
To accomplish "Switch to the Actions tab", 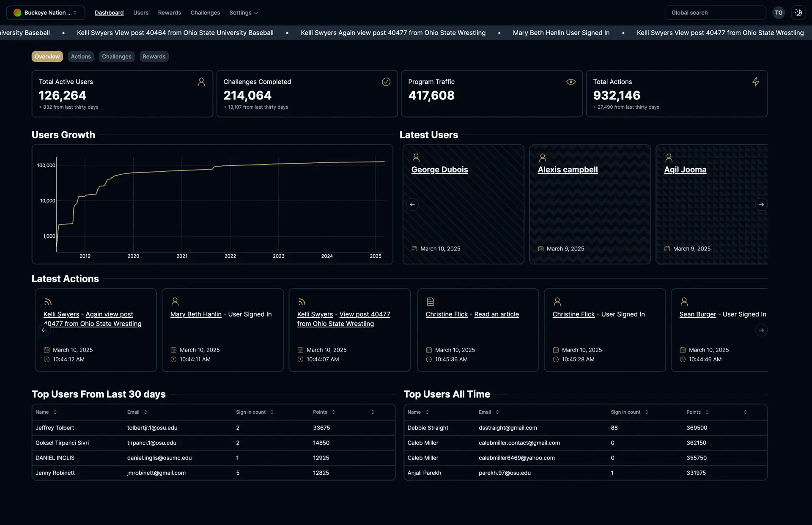I will [81, 57].
